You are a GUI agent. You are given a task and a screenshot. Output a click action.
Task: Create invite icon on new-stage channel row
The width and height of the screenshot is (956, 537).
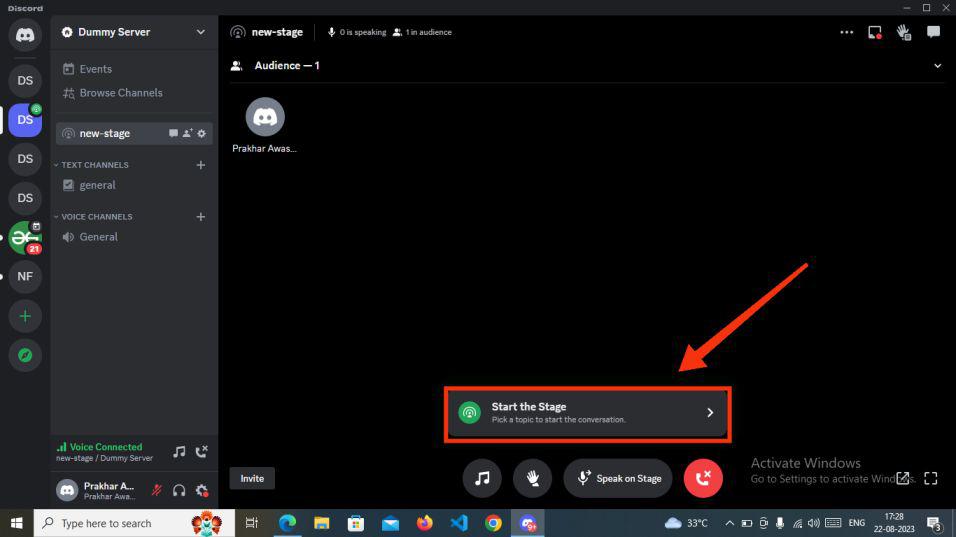pyautogui.click(x=187, y=133)
